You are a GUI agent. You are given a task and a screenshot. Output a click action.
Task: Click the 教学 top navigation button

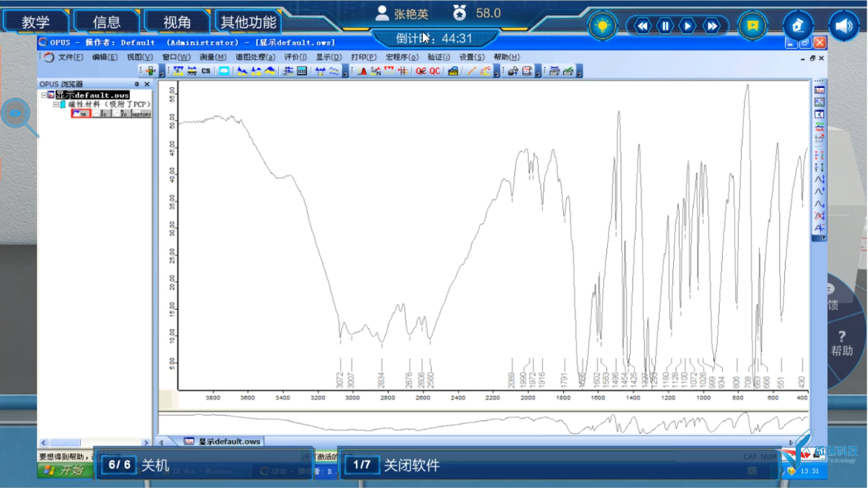pyautogui.click(x=36, y=22)
